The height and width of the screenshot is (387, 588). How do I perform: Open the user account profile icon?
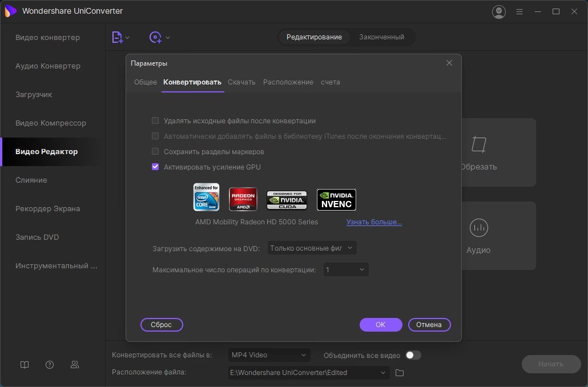point(499,11)
